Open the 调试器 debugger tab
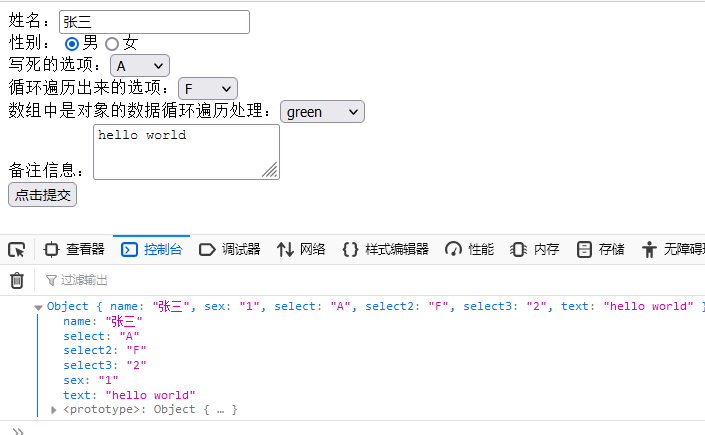 click(229, 249)
